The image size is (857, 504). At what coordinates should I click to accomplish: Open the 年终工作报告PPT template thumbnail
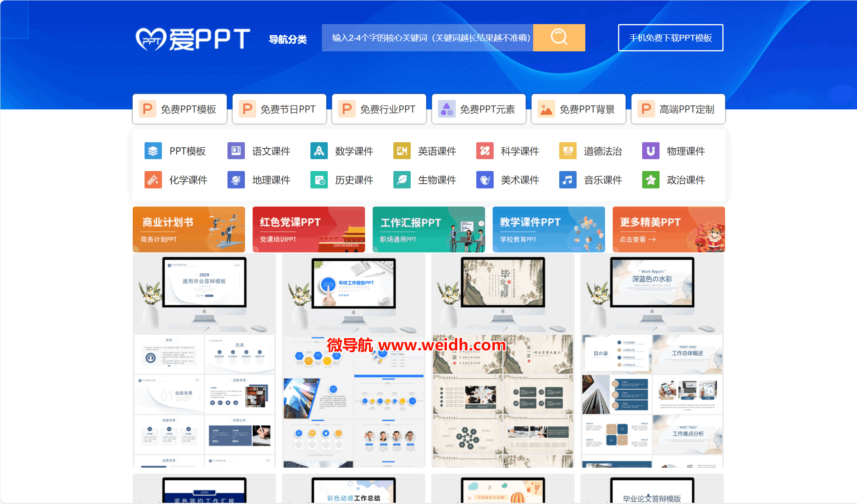(x=353, y=361)
